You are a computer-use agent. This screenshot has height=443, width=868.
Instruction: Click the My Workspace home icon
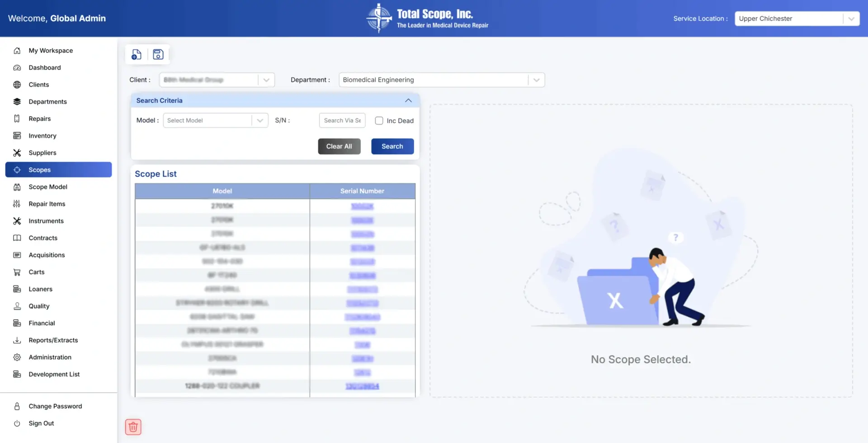click(17, 51)
